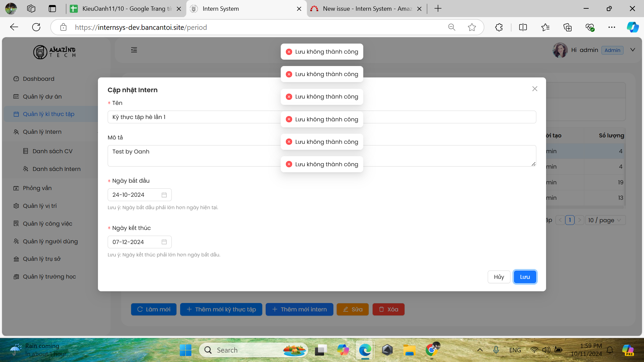Click the calendar icon in Ngày bắt đầu field
The width and height of the screenshot is (644, 362).
(164, 195)
